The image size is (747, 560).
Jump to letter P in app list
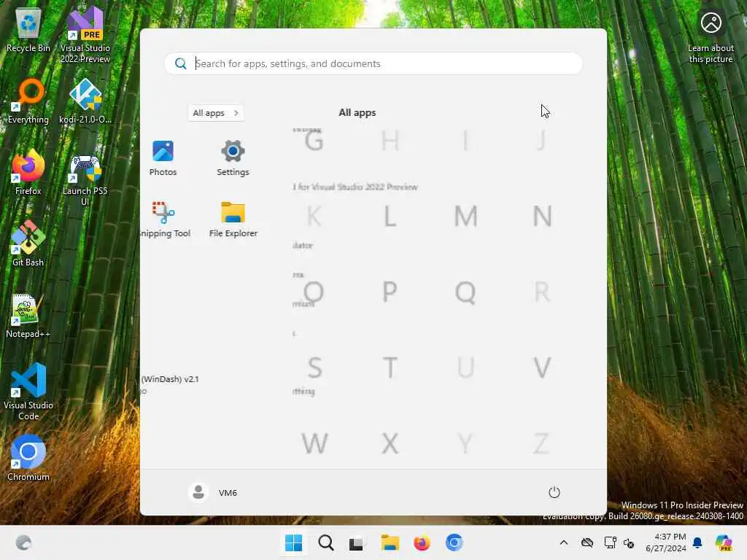(x=390, y=292)
